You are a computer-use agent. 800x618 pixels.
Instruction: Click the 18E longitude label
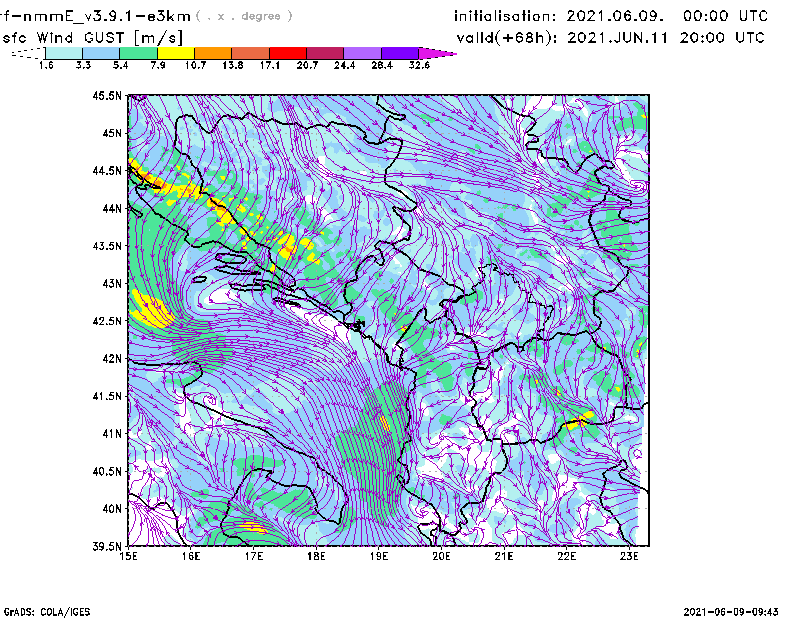point(316,556)
